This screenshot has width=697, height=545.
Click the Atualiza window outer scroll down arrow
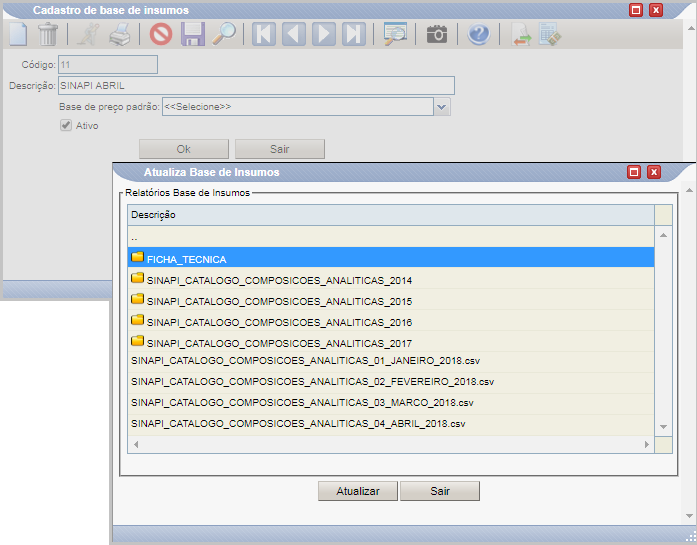pyautogui.click(x=689, y=516)
